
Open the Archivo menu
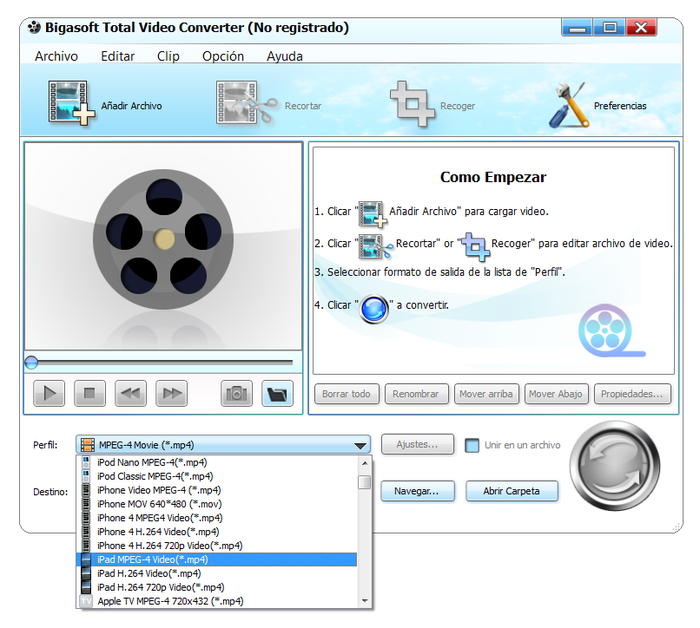point(56,56)
